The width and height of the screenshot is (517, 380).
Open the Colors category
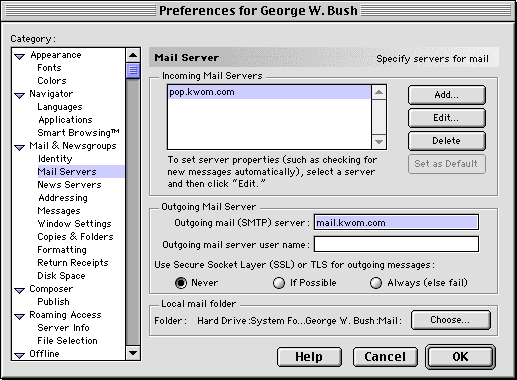tap(52, 81)
